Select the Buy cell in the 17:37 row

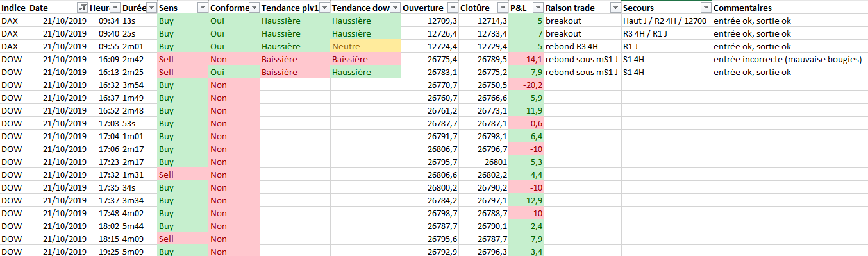tap(183, 201)
